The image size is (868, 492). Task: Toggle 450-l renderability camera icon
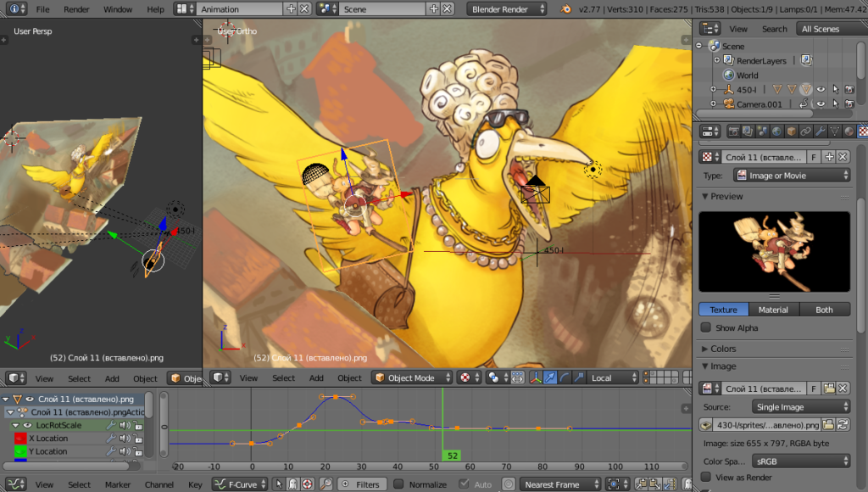pos(849,89)
